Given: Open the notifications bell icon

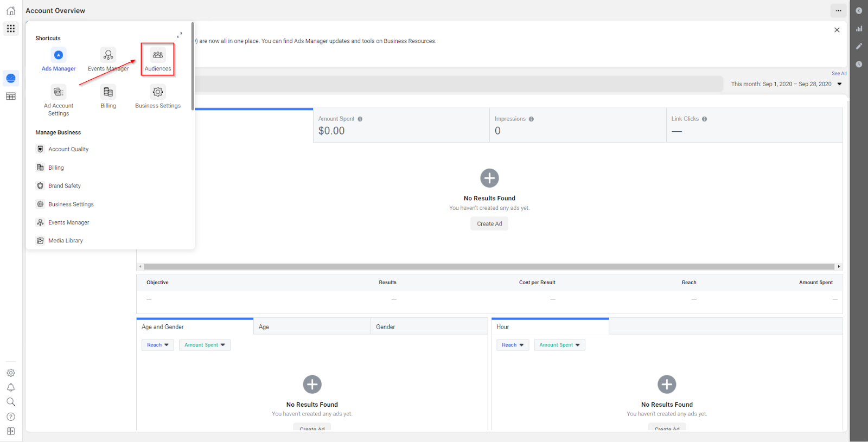Looking at the screenshot, I should point(11,387).
